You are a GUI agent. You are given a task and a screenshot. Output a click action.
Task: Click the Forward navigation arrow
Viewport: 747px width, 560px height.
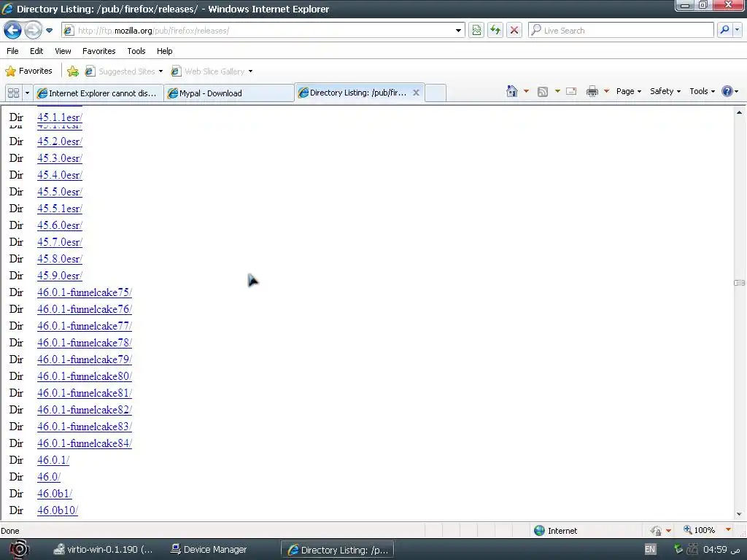pyautogui.click(x=33, y=31)
